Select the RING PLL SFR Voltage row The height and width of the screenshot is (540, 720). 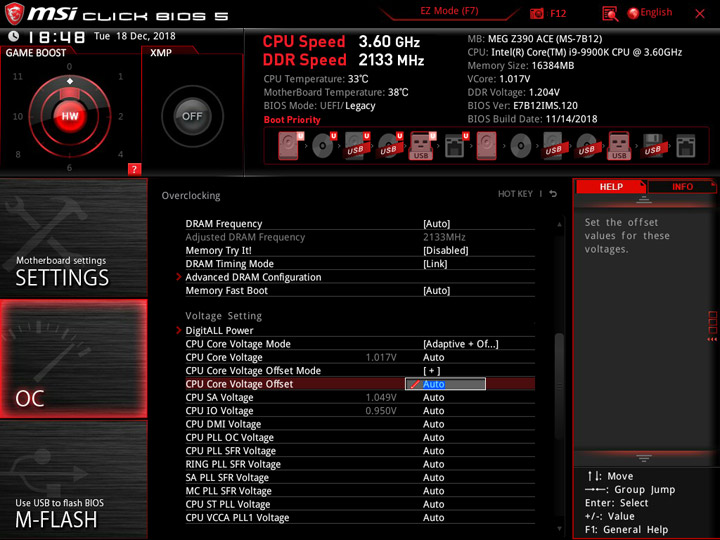pos(360,464)
